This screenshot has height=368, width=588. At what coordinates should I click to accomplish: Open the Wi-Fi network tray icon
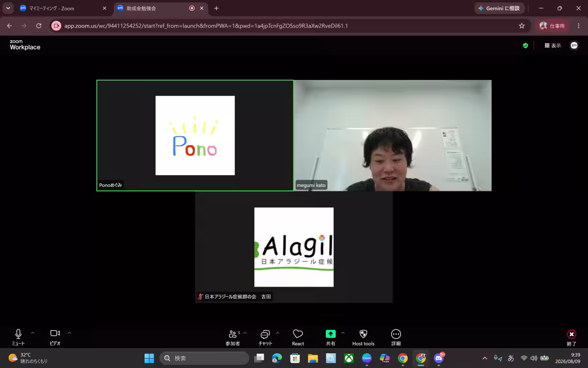point(524,358)
